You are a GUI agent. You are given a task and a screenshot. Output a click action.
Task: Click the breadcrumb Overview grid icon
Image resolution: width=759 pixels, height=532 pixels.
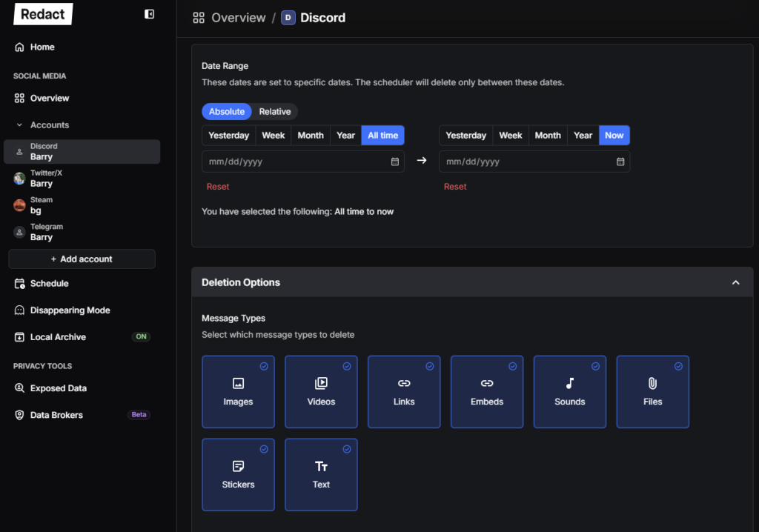click(199, 18)
